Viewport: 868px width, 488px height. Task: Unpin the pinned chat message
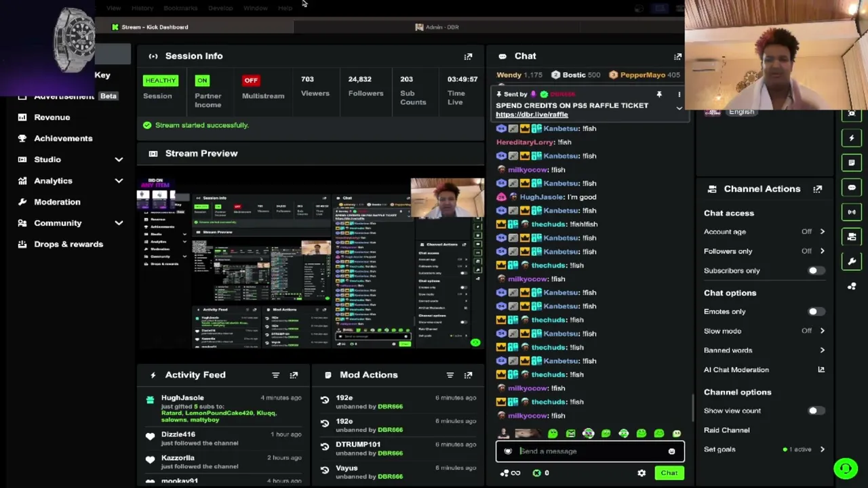(658, 94)
